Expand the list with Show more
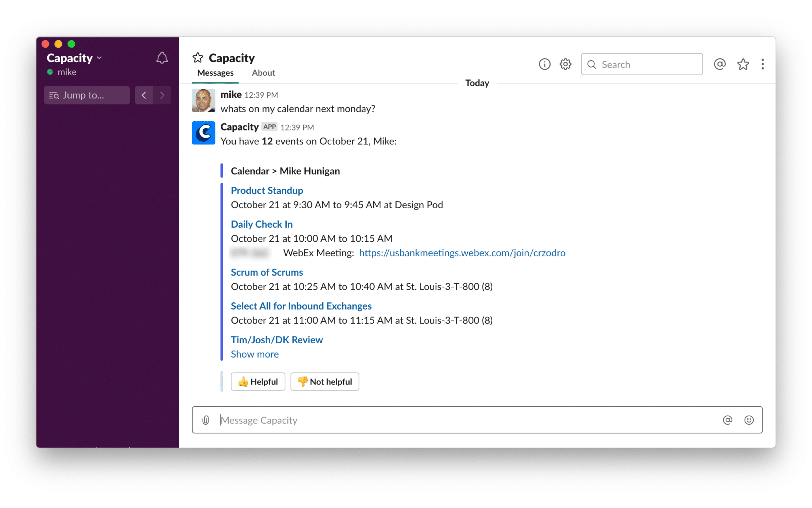 coord(255,354)
